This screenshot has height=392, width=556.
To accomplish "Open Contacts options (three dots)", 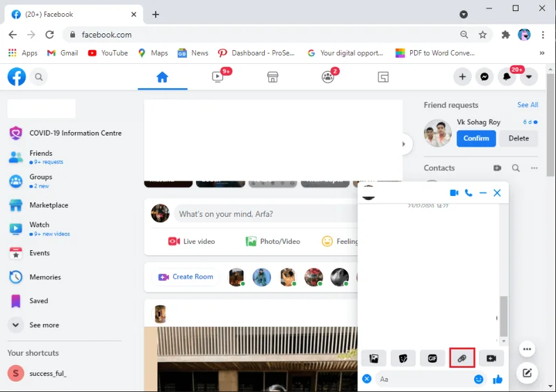I will 534,168.
